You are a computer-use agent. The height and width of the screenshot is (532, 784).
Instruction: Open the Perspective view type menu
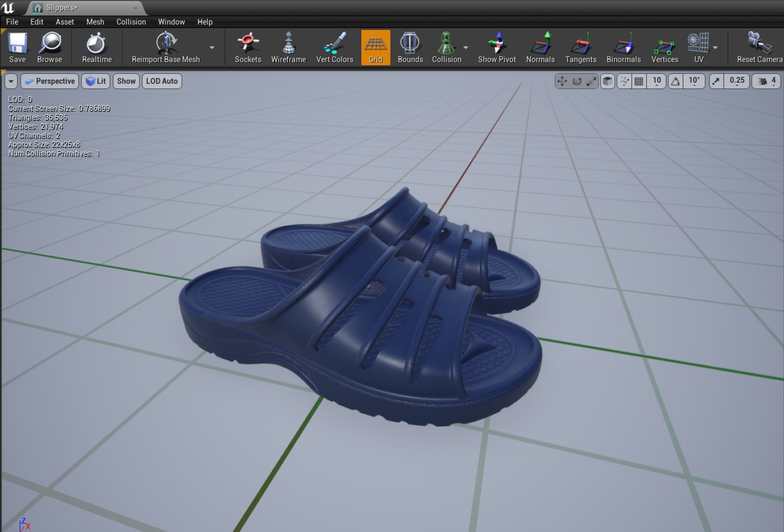click(50, 81)
